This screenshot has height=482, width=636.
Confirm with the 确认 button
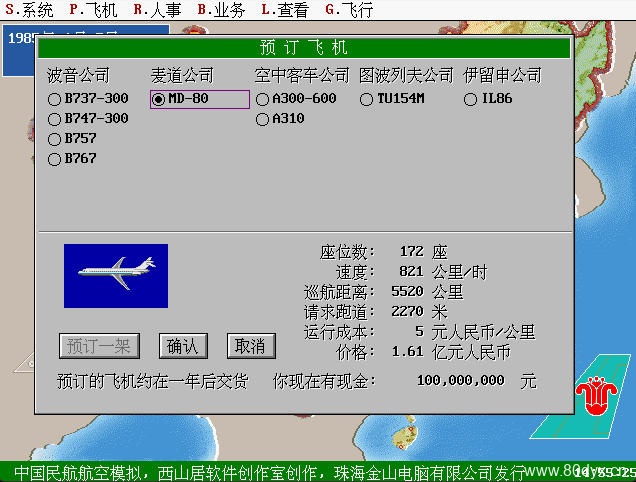point(183,346)
